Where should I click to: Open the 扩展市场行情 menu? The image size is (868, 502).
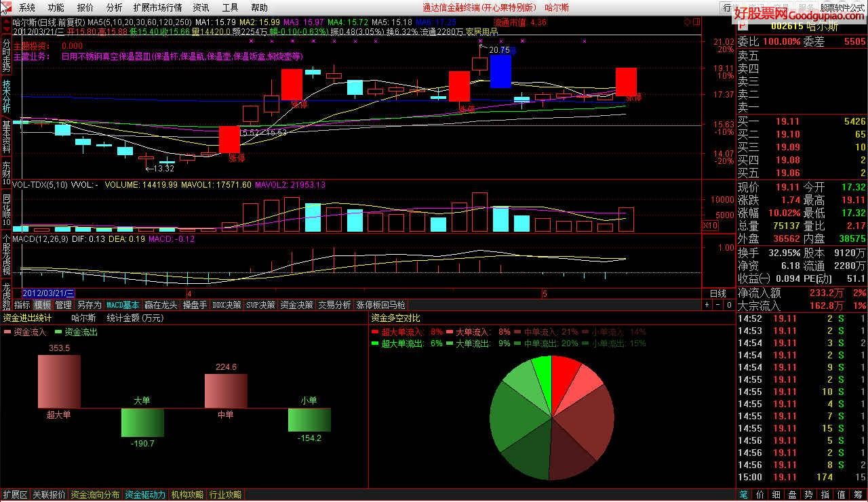(x=158, y=7)
